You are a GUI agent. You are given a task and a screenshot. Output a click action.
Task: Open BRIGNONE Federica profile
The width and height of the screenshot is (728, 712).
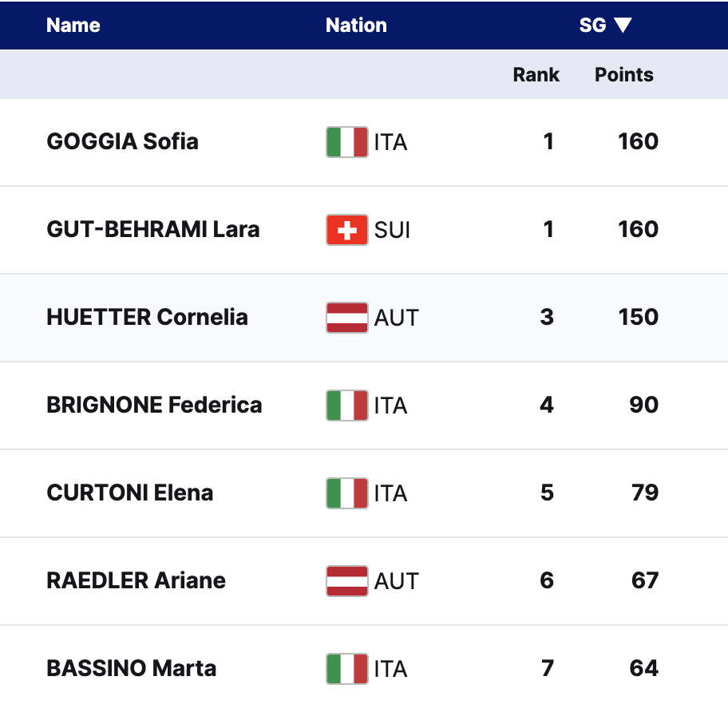coord(154,405)
